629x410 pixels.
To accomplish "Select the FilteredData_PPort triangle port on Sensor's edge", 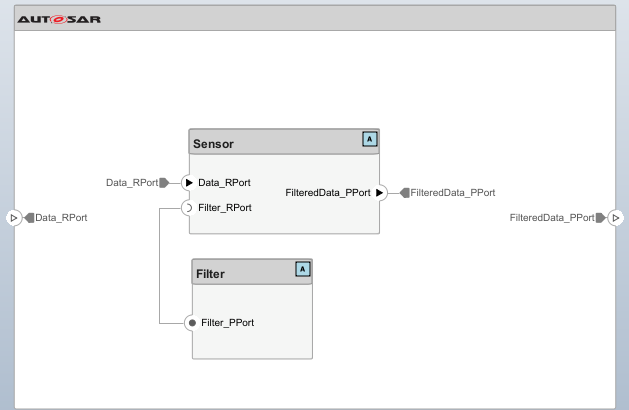I will point(380,192).
